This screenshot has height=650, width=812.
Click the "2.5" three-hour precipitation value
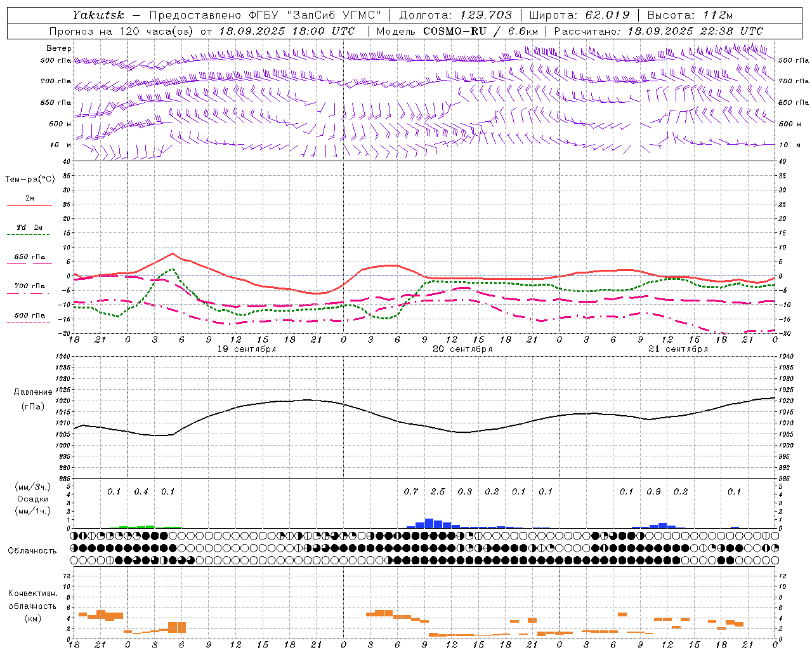[x=438, y=491]
